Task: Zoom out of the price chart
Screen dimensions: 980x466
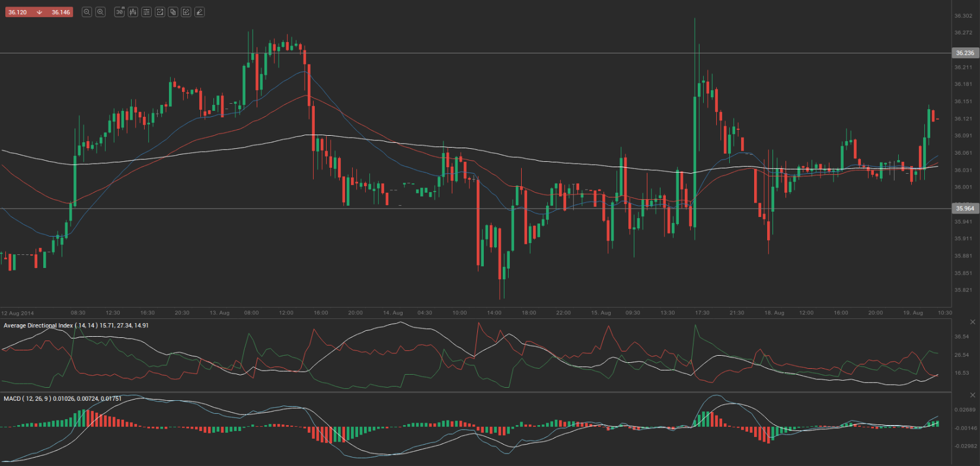Action: pos(87,12)
